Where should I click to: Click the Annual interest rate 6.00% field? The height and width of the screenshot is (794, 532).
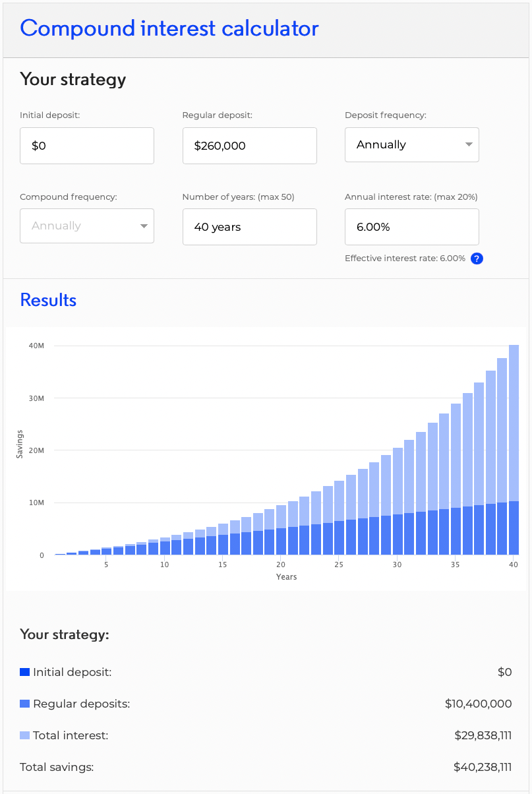click(412, 227)
